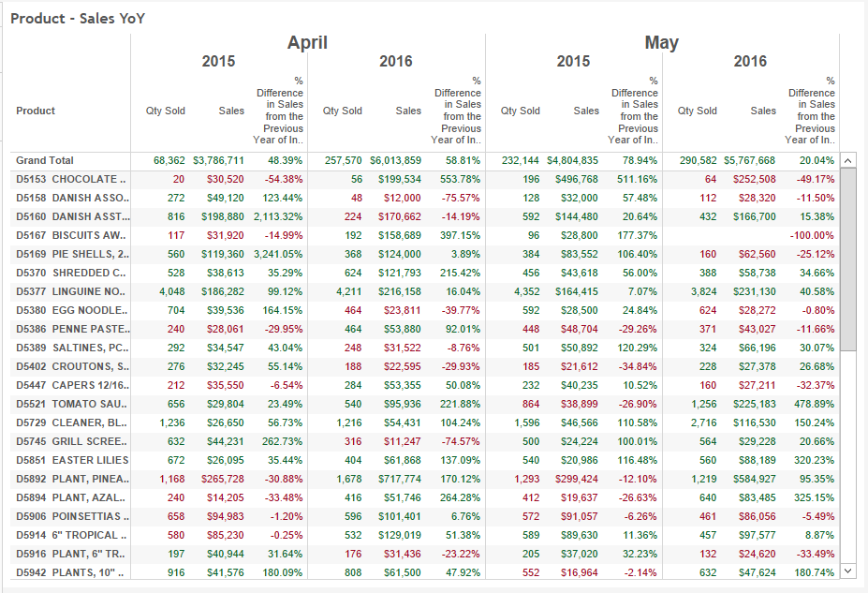Click the scroll up arrow of the table

click(x=848, y=160)
